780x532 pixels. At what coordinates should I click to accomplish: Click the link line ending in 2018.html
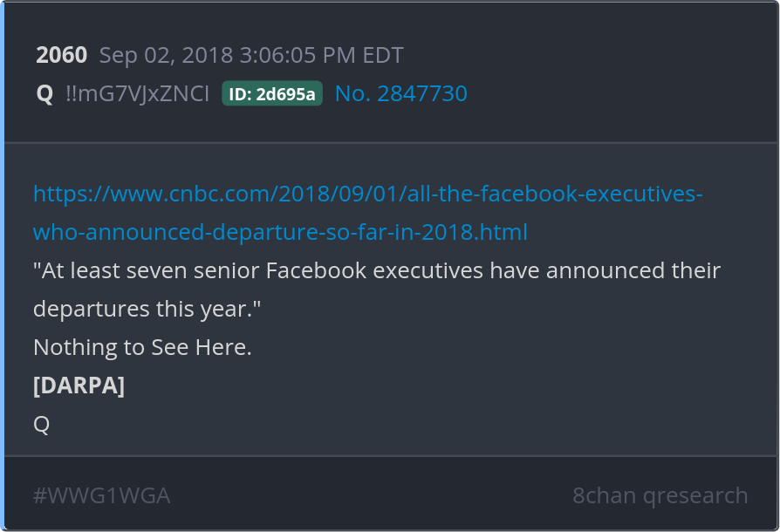click(x=280, y=232)
